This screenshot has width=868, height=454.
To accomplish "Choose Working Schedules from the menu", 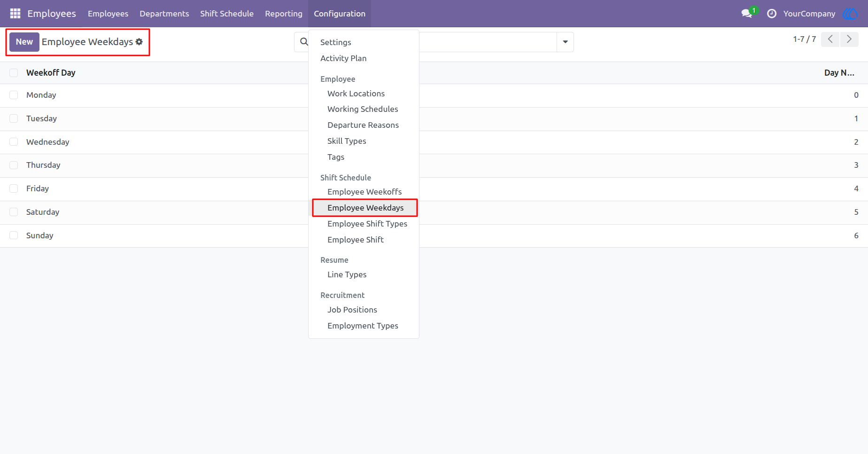I will point(364,109).
